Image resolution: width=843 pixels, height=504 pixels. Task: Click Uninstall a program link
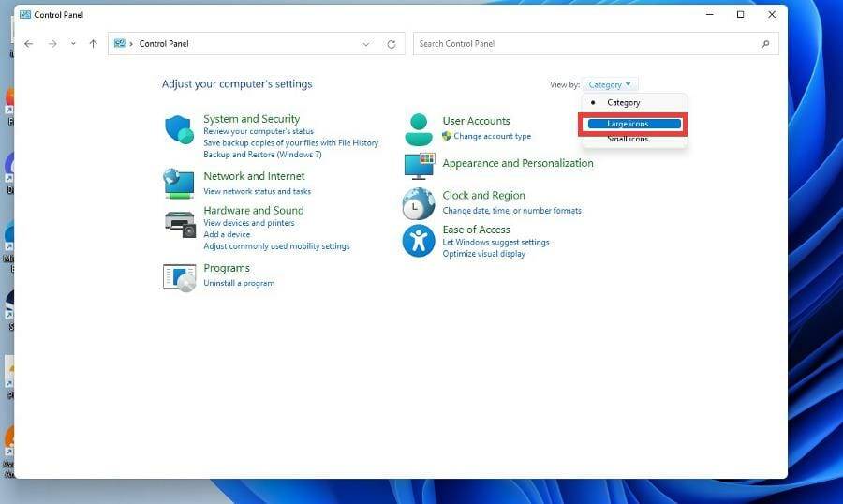pos(239,283)
